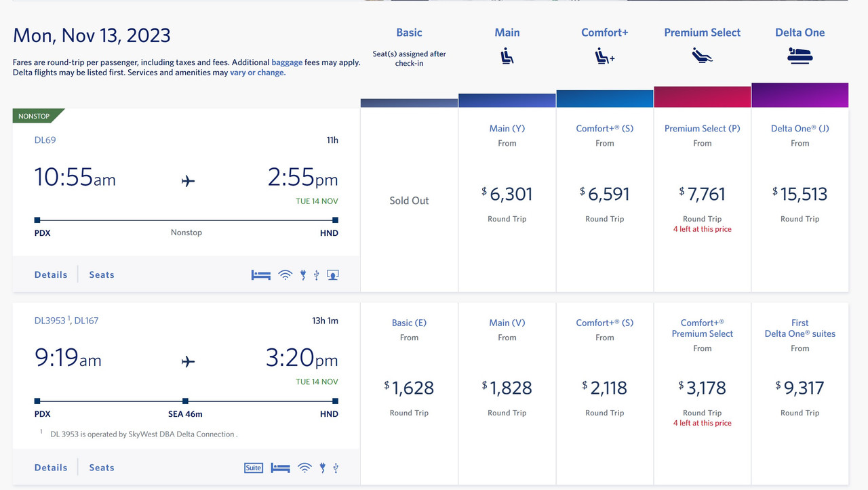Choose Main (V) fare at $1,828
This screenshot has width=868, height=490.
507,394
